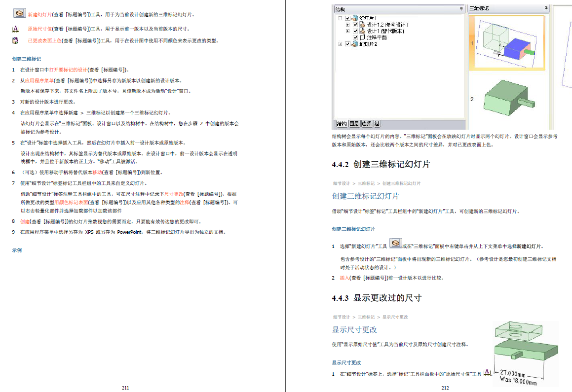572x392 pixels.
Task: Switch to the 组 tab
Action: pyautogui.click(x=377, y=124)
